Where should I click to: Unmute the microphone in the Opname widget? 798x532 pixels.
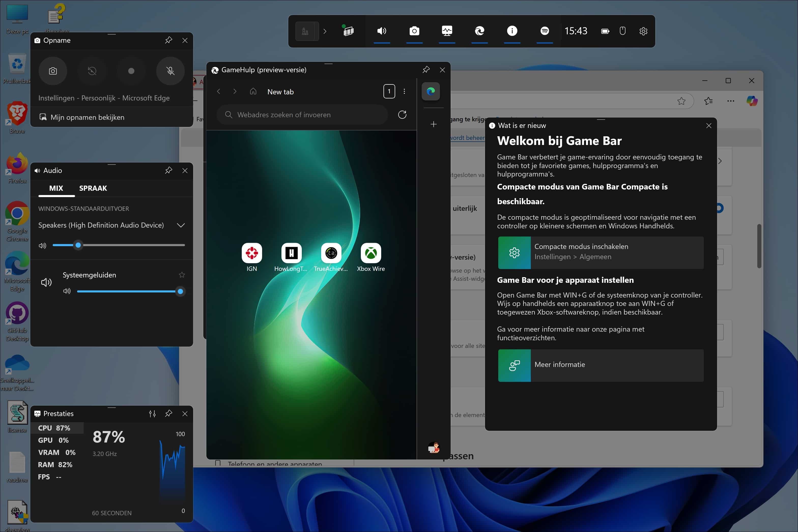[170, 71]
